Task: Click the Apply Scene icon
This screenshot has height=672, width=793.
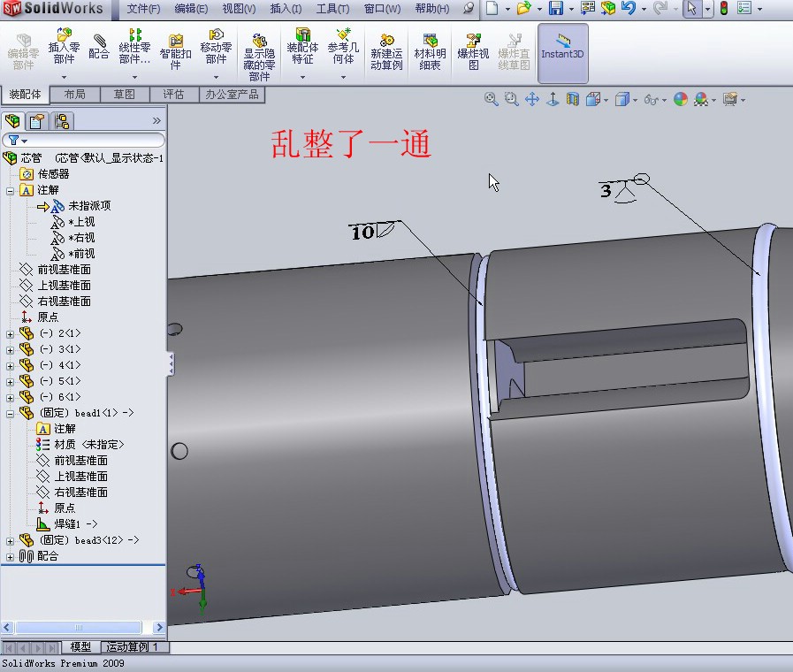Action: pos(701,99)
